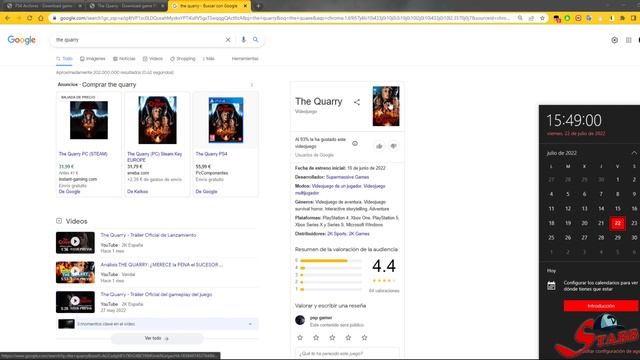The width and height of the screenshot is (640, 360).
Task: Switch to the 'Vídeos' results tab
Action: [x=153, y=59]
